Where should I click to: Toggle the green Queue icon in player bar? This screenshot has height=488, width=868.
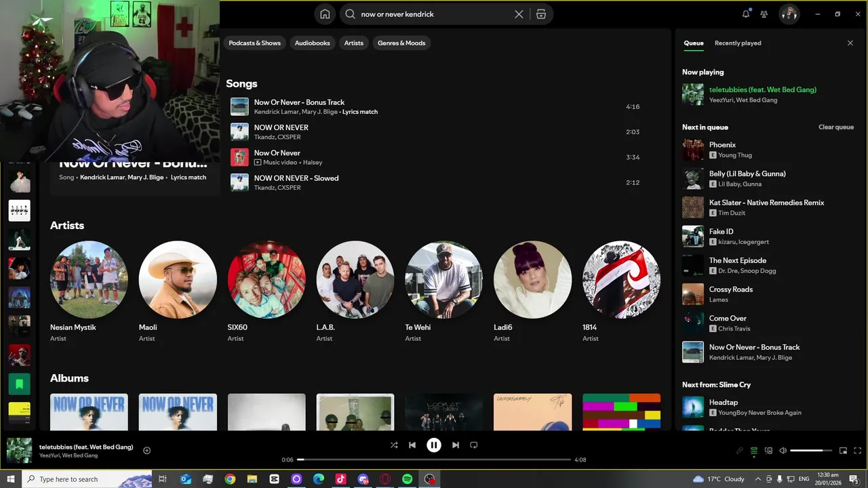pos(753,451)
